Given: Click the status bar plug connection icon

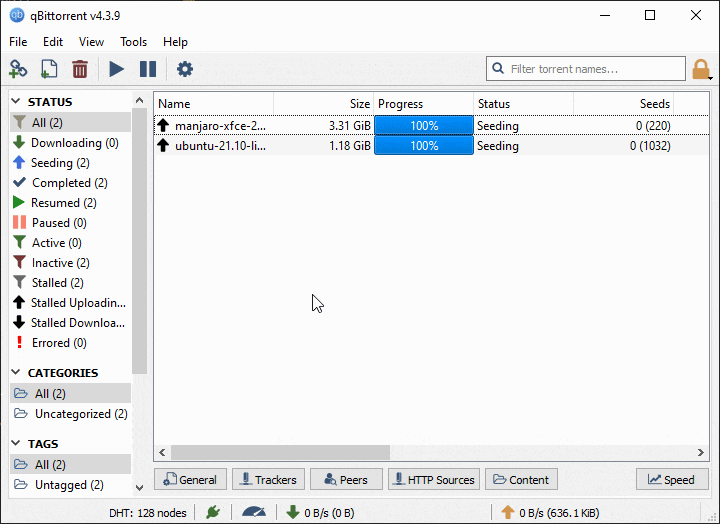Looking at the screenshot, I should [213, 512].
